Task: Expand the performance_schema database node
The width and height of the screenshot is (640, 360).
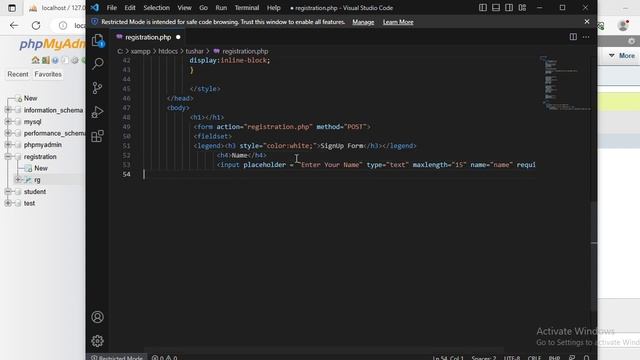Action: pos(8,133)
